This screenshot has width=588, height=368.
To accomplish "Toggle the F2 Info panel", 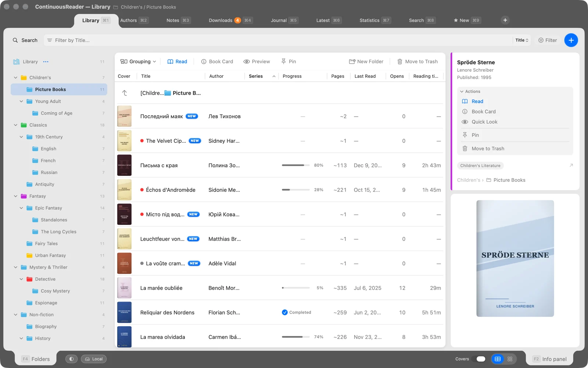I will [x=550, y=359].
